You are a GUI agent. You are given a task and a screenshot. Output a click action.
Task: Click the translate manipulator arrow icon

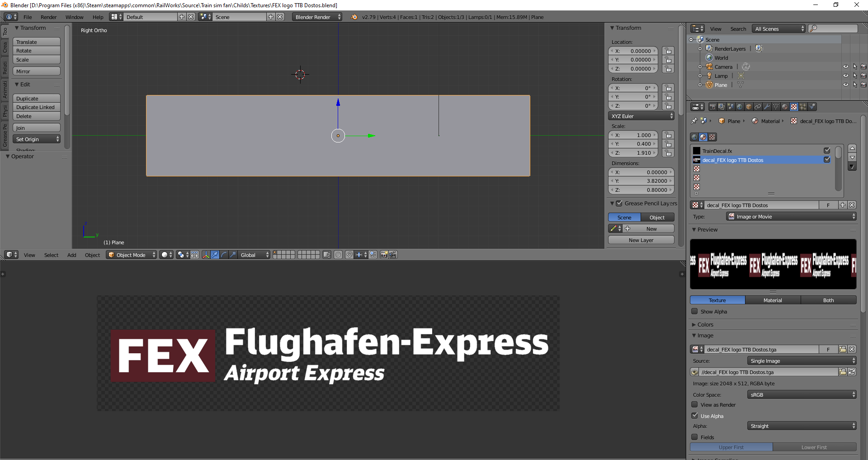pos(215,255)
